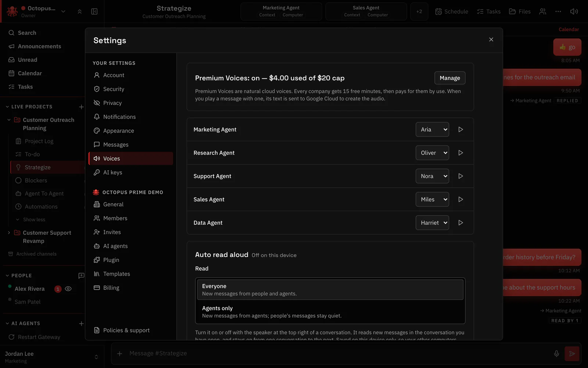Viewport: 588px width, 368px height.
Task: Open Invites settings
Action: [x=131, y=232]
